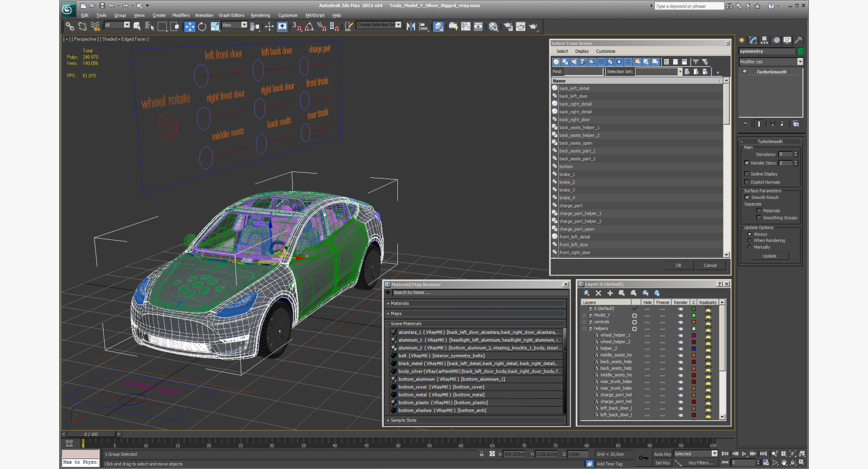The width and height of the screenshot is (868, 469).
Task: Switch to the Create command panel
Action: pyautogui.click(x=742, y=40)
